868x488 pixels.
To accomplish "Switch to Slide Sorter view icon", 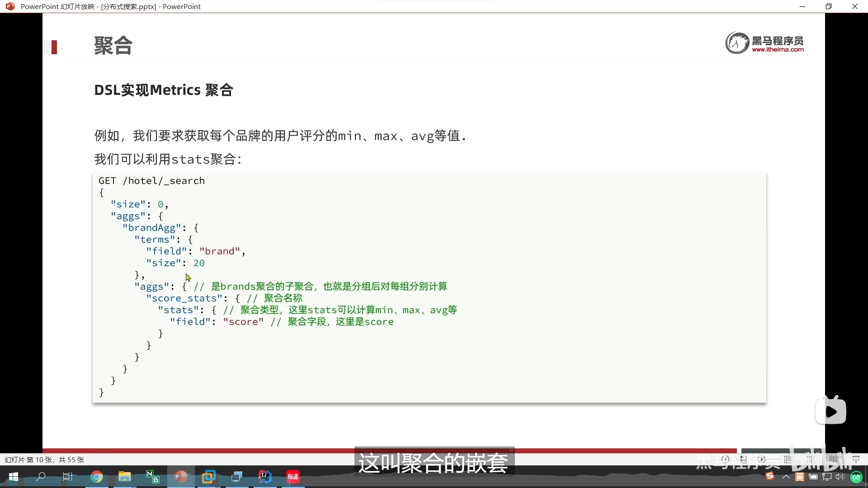I will tap(811, 460).
